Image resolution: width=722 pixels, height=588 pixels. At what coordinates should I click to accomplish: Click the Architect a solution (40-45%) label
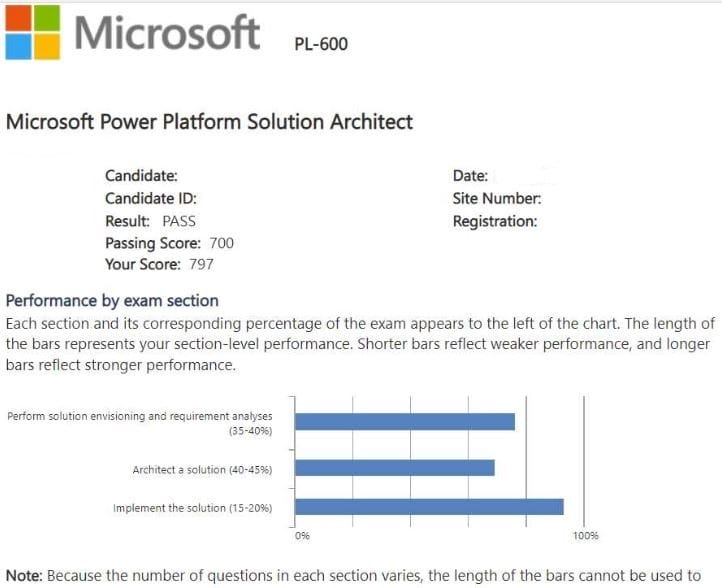202,469
